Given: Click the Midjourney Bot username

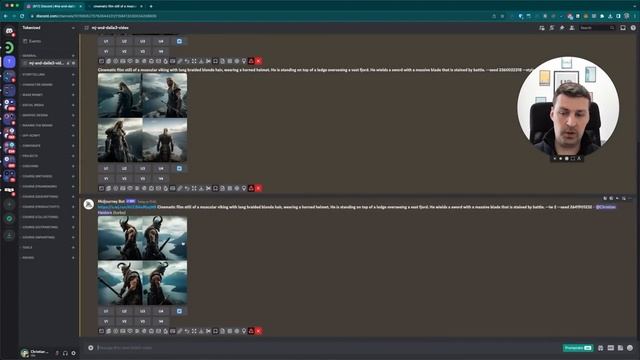Looking at the screenshot, I should (111, 201).
